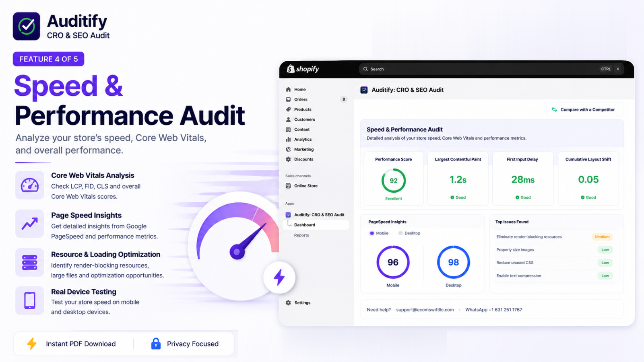Click the Sales channels section label

point(298,176)
